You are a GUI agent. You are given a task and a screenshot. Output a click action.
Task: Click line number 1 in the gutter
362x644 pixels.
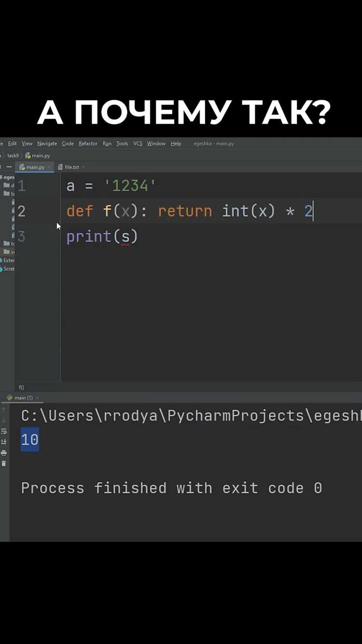pos(22,186)
